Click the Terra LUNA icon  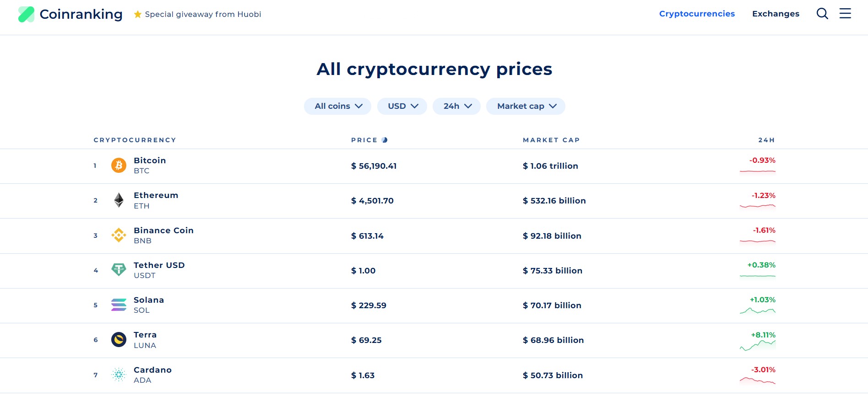119,339
